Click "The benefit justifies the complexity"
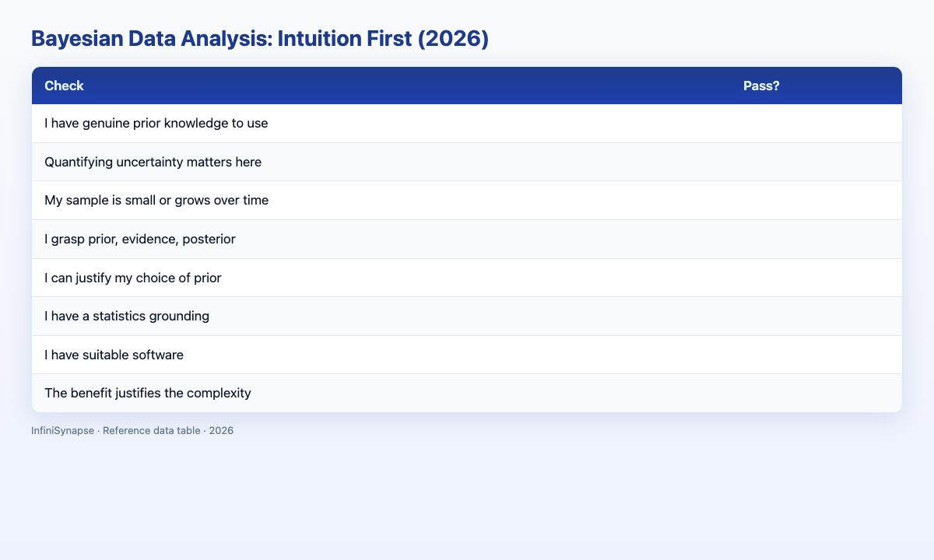This screenshot has width=934, height=560. click(x=148, y=393)
